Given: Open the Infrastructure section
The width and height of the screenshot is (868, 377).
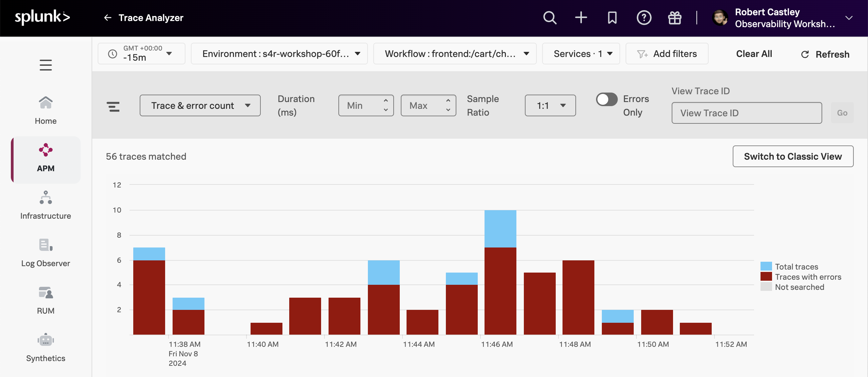Looking at the screenshot, I should 45,204.
